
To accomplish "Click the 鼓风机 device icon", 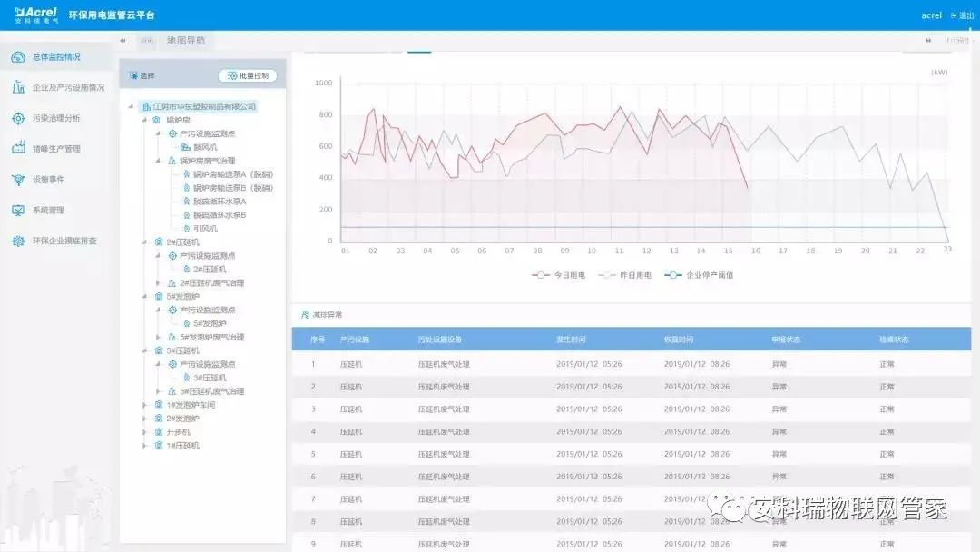I will [186, 148].
